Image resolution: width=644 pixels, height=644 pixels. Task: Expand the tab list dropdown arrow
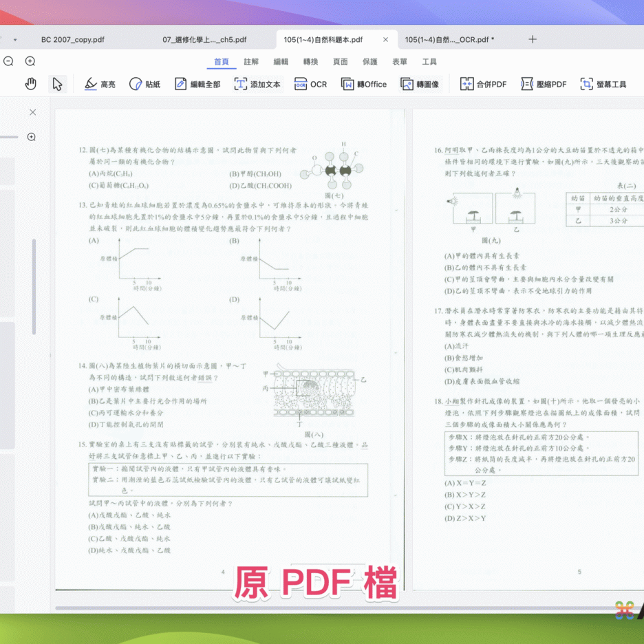pos(15,40)
